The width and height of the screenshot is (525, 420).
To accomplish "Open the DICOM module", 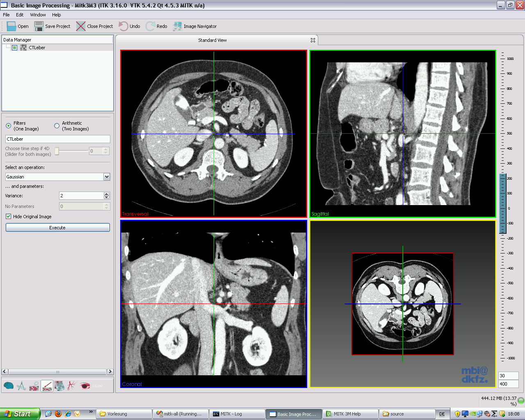I will pyautogui.click(x=98, y=386).
